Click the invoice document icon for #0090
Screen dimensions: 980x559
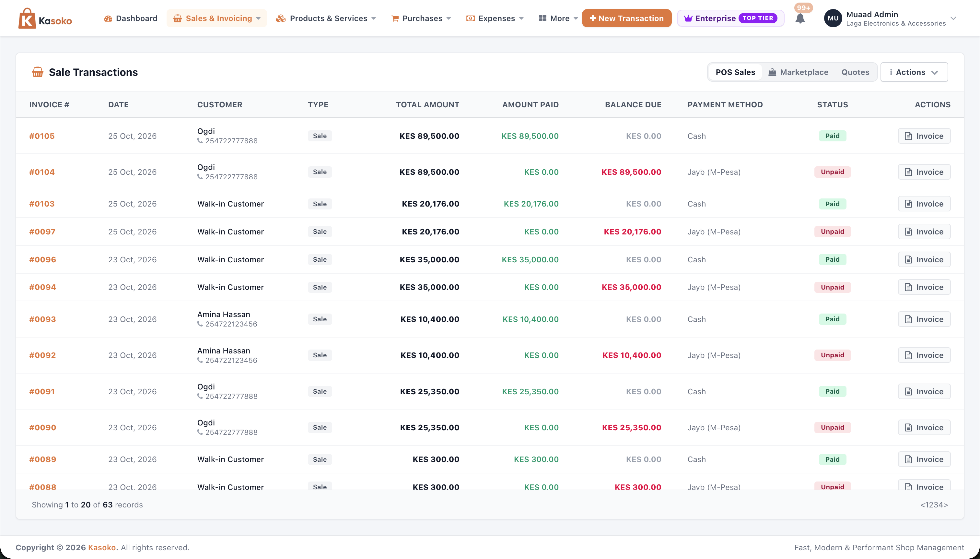pos(908,427)
